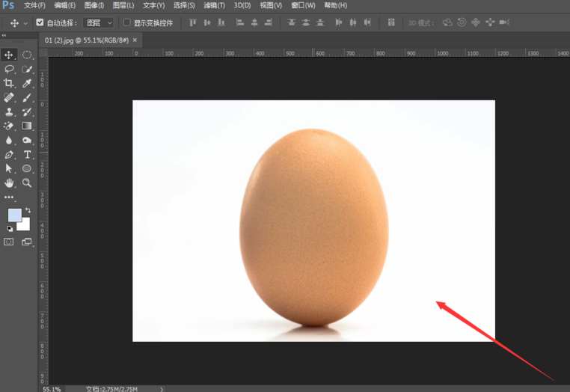Select the Elliptical Marquee tool
The image size is (570, 392).
[x=27, y=55]
